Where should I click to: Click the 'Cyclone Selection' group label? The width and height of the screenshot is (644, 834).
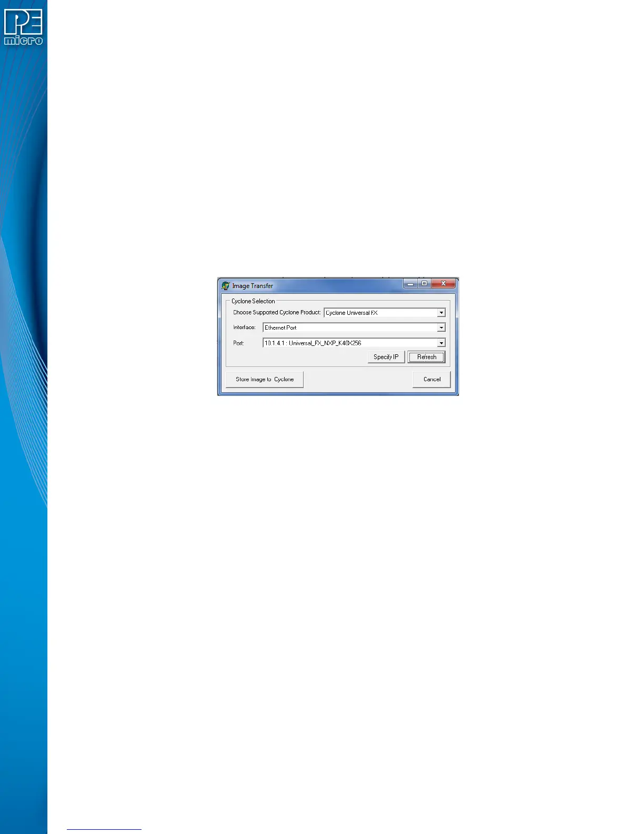coord(253,301)
